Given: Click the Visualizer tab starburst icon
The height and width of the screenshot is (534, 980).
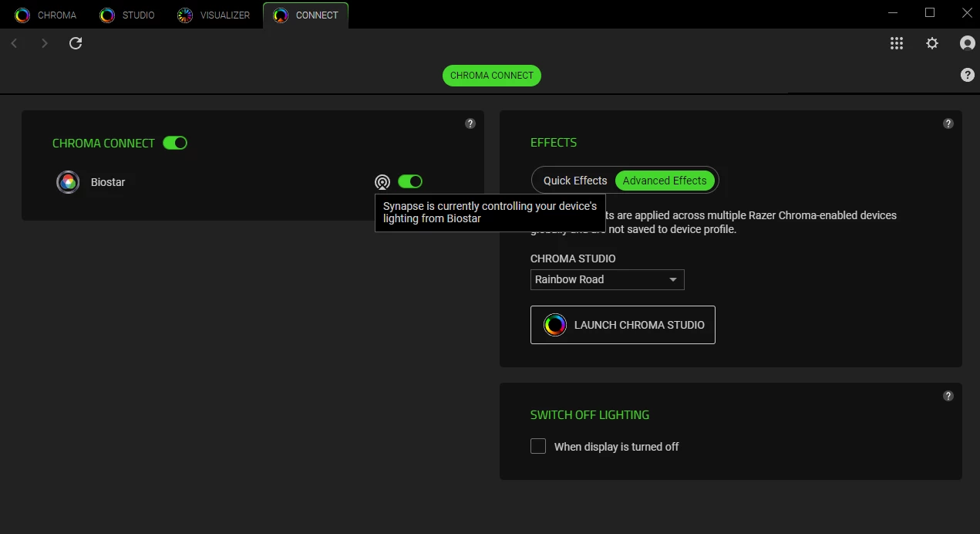Looking at the screenshot, I should [x=185, y=15].
